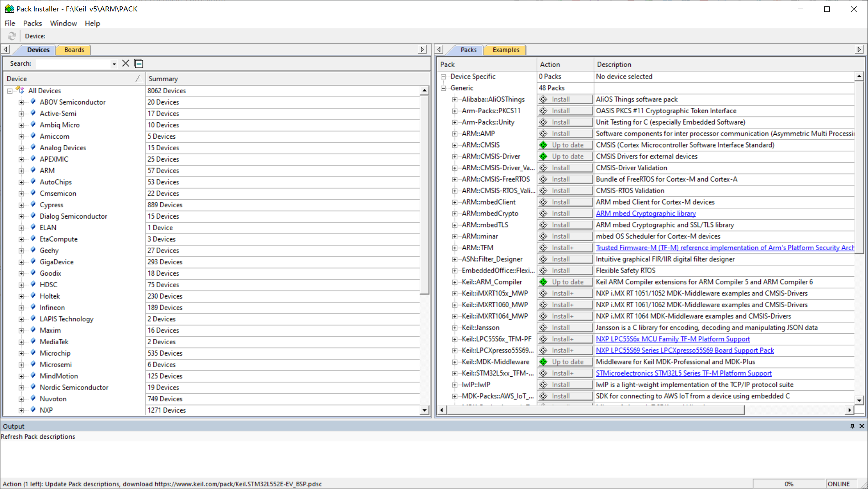This screenshot has height=489, width=868.
Task: Expand the Nordic Semiconductor vendor node
Action: point(21,388)
